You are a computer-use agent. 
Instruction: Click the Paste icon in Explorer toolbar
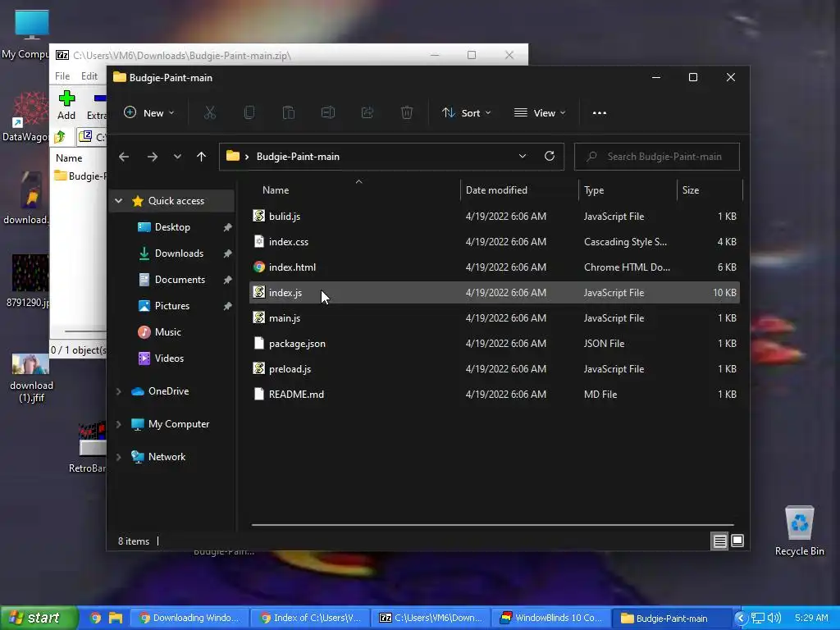[289, 112]
